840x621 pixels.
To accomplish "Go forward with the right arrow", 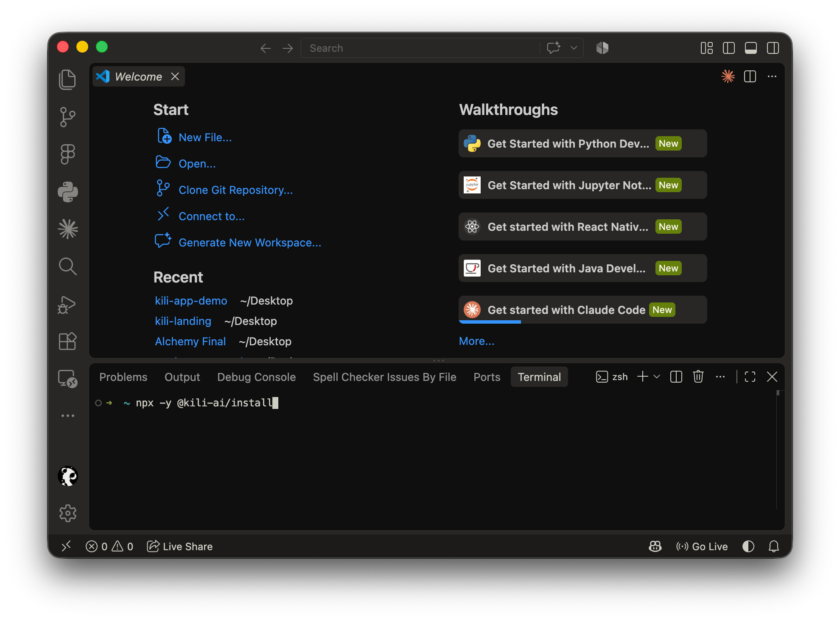I will [288, 48].
